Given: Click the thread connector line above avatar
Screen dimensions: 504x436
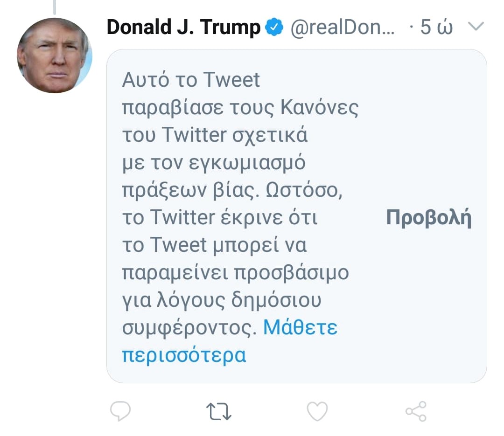Looking at the screenshot, I should pyautogui.click(x=54, y=6).
